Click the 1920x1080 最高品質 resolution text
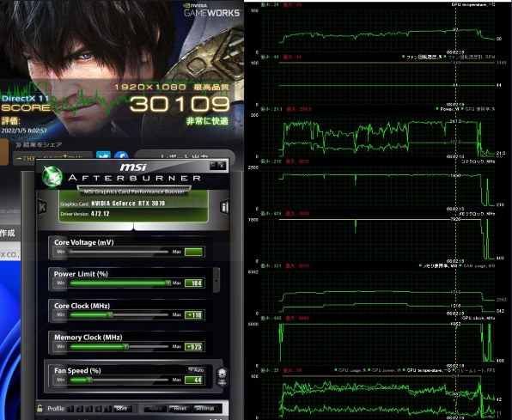The width and height of the screenshot is (512, 420). pos(172,87)
